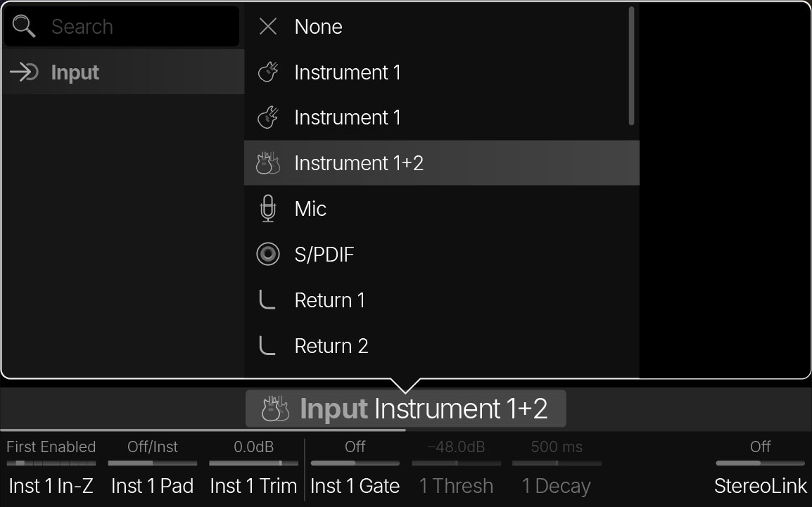Select the Input category in sidebar
Image resolution: width=812 pixels, height=507 pixels.
(x=75, y=72)
